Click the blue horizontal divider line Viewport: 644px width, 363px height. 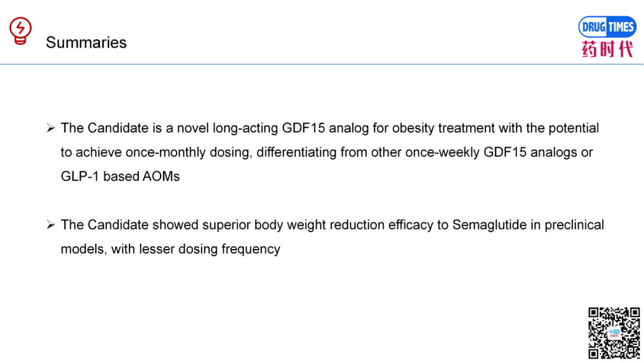(322, 64)
